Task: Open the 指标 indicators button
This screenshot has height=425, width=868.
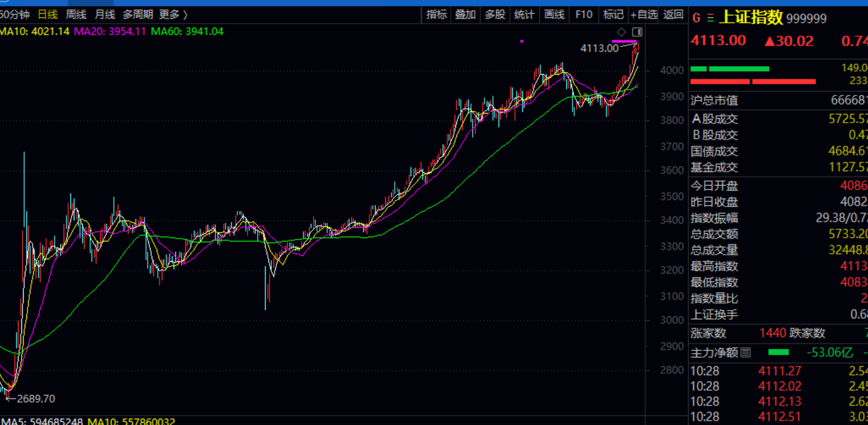Action: coord(437,15)
